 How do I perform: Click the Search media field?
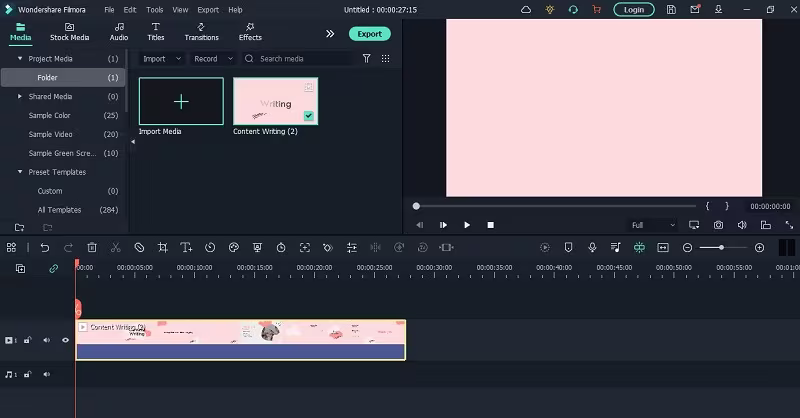(298, 59)
